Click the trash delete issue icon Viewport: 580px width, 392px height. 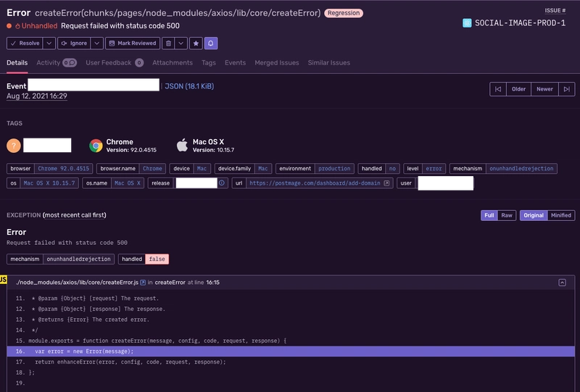click(x=168, y=43)
